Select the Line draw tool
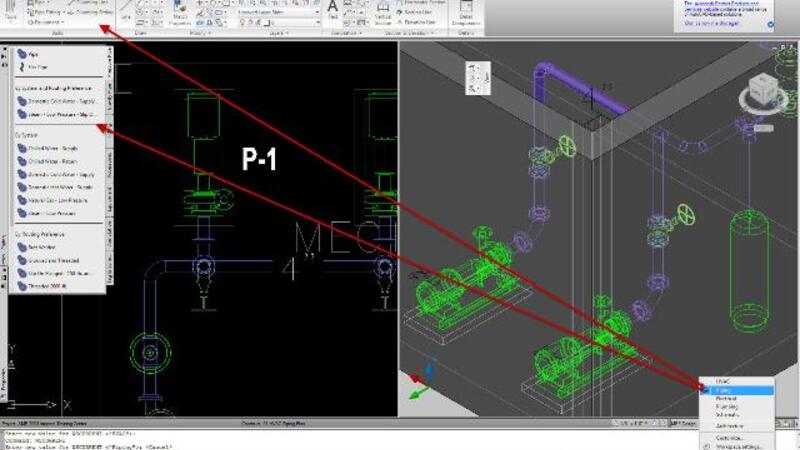800x450 pixels. [x=126, y=13]
